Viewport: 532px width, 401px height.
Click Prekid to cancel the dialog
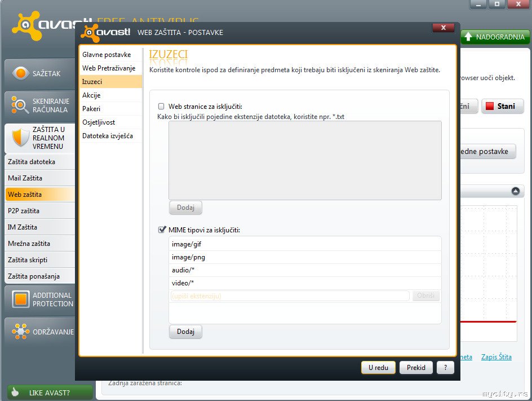416,367
